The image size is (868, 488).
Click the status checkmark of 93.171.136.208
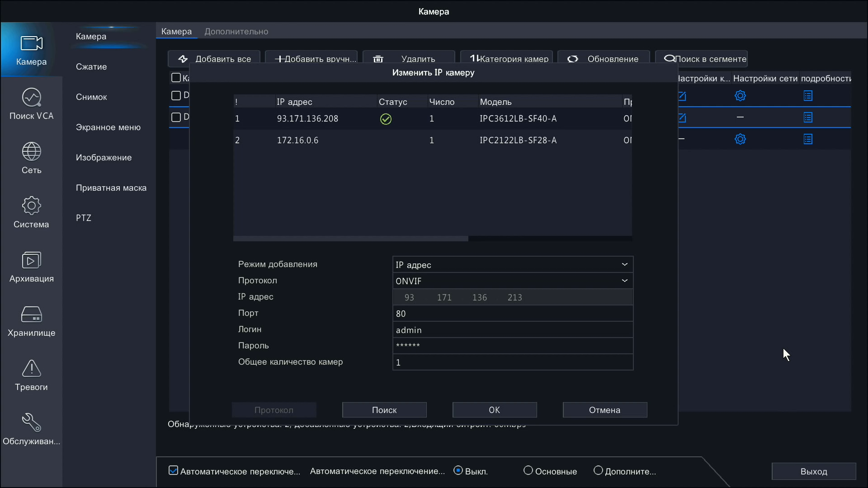[x=386, y=119]
